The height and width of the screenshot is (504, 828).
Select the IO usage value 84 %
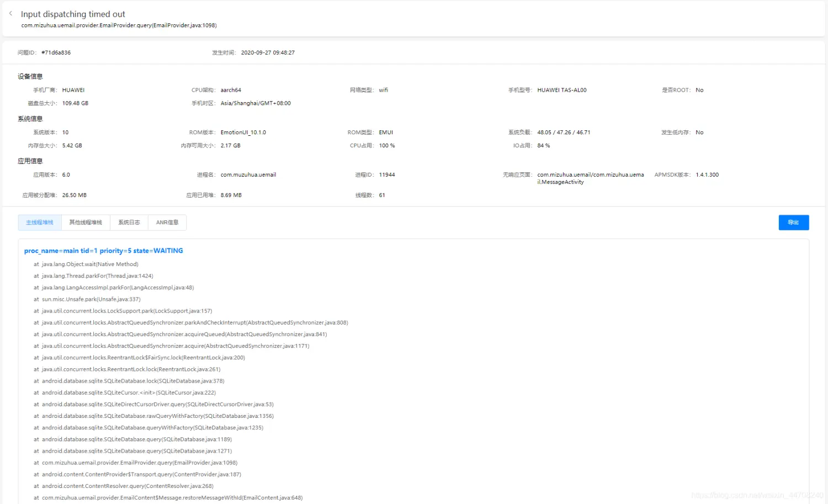pos(544,146)
